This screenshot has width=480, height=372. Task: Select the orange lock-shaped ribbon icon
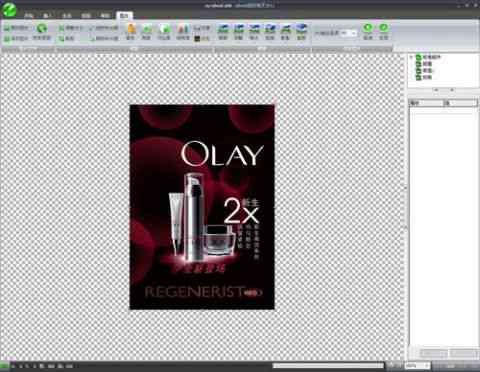pyautogui.click(x=131, y=28)
